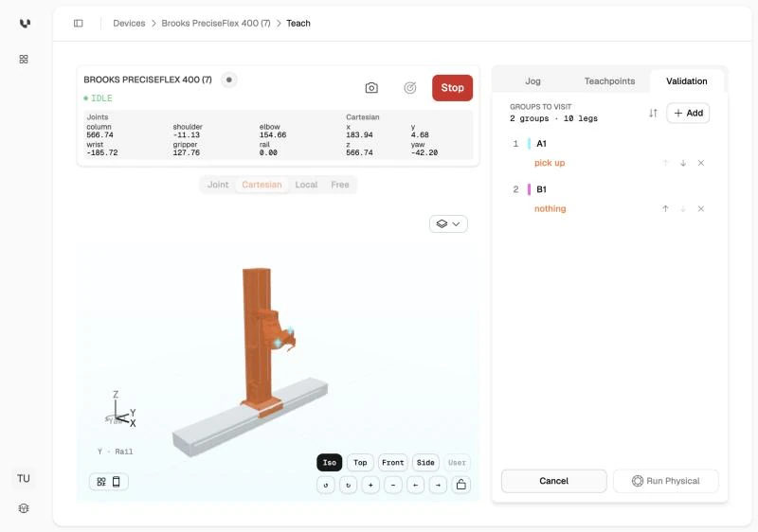Screen dimensions: 758x532
Task: Click the sort groups icon
Action: 653,113
